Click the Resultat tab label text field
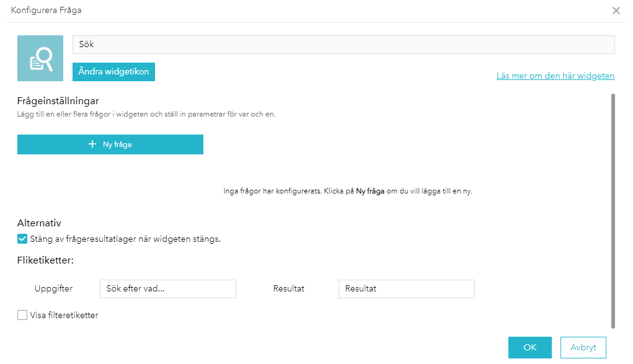633x364 pixels. coord(406,289)
